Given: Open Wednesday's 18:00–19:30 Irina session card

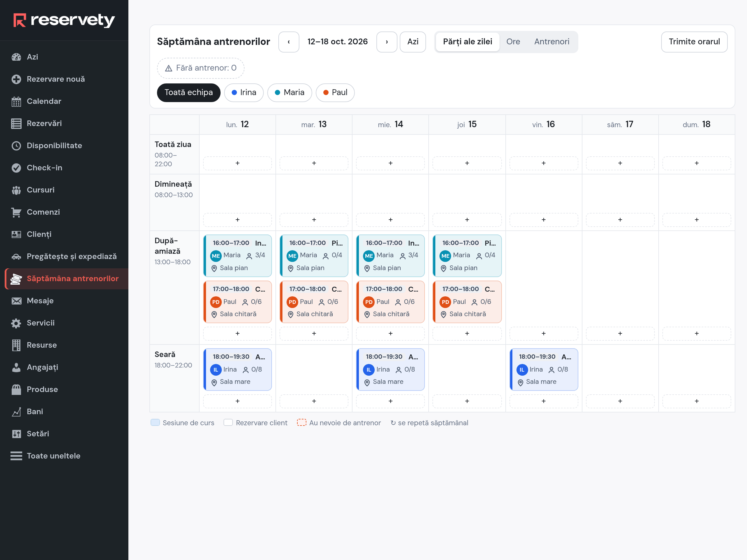Looking at the screenshot, I should 390,369.
